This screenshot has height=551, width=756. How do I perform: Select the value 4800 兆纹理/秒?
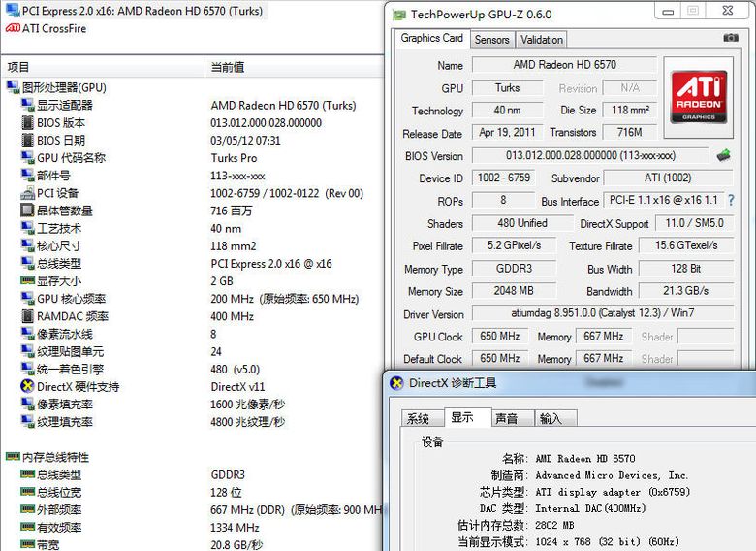pos(248,422)
